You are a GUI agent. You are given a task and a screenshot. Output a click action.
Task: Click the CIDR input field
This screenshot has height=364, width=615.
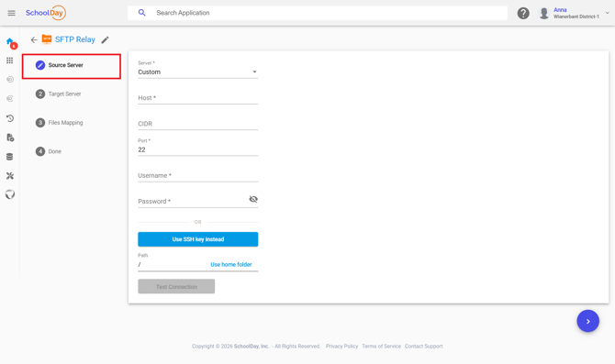(197, 124)
